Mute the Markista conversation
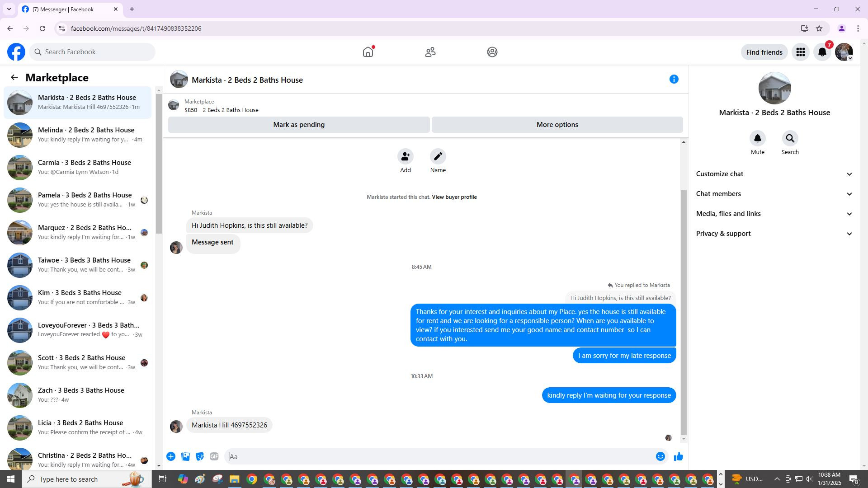The width and height of the screenshot is (868, 488). tap(758, 138)
